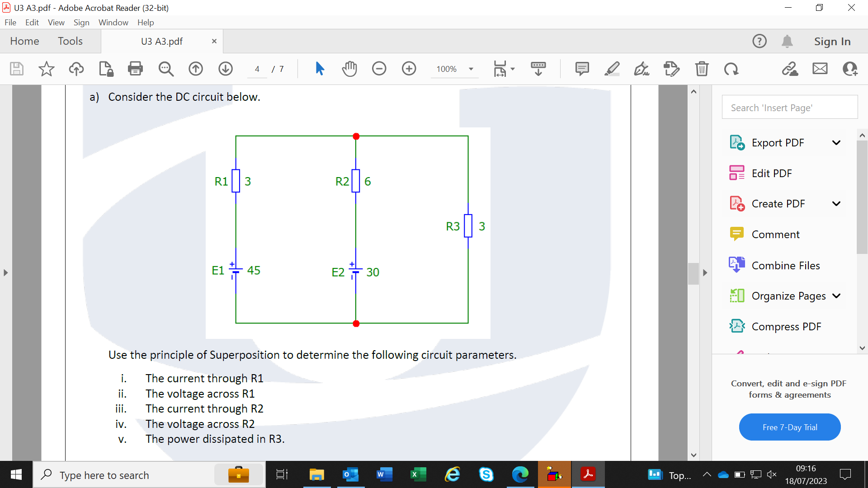Go to next page with down arrow

(226, 69)
